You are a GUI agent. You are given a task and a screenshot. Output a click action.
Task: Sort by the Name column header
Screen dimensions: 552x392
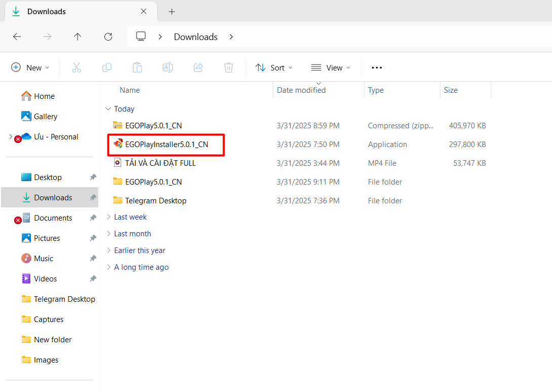[x=130, y=90]
